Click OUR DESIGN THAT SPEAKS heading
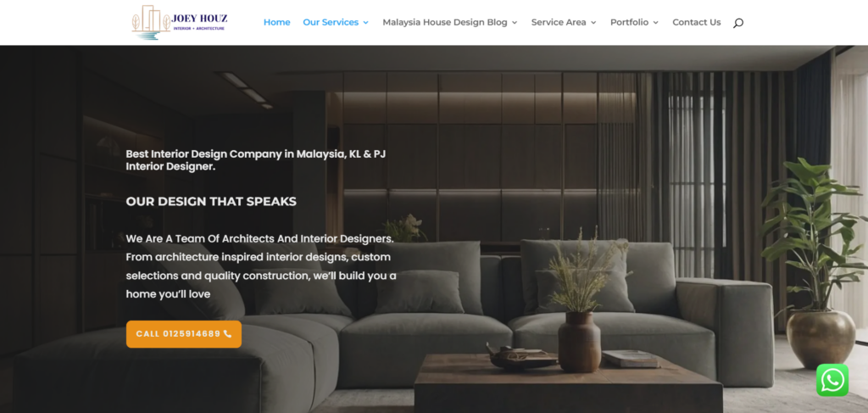The height and width of the screenshot is (413, 868). [211, 202]
